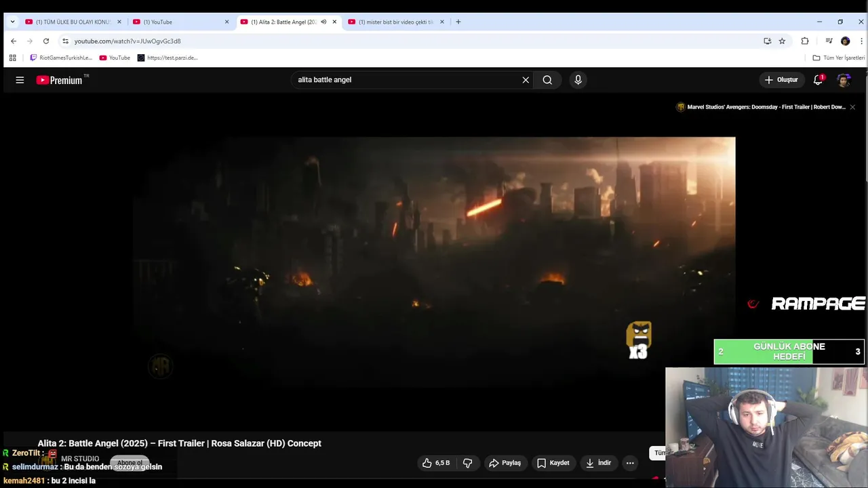Start voice search with the microphone
The image size is (868, 488).
pos(578,80)
